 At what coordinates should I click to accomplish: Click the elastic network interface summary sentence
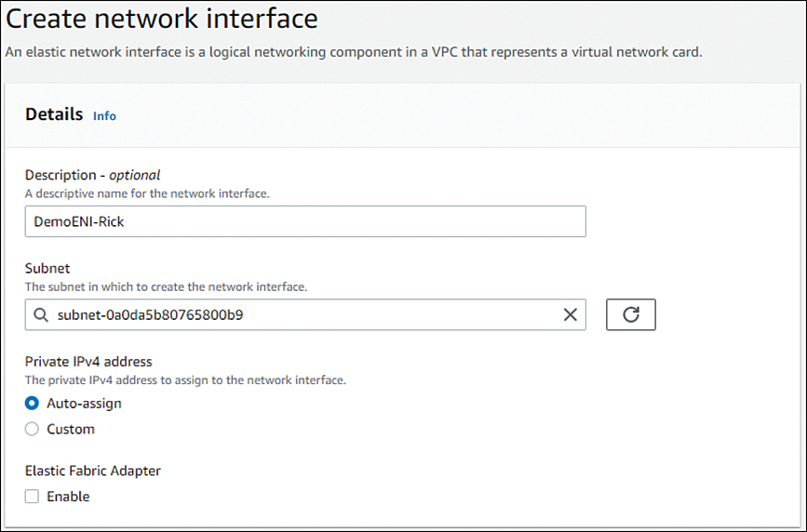pos(354,52)
